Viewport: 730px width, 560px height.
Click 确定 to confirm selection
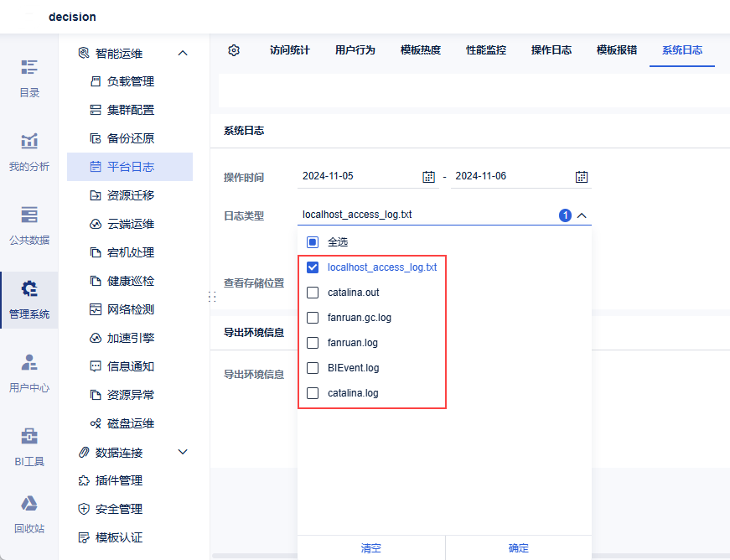click(x=519, y=548)
